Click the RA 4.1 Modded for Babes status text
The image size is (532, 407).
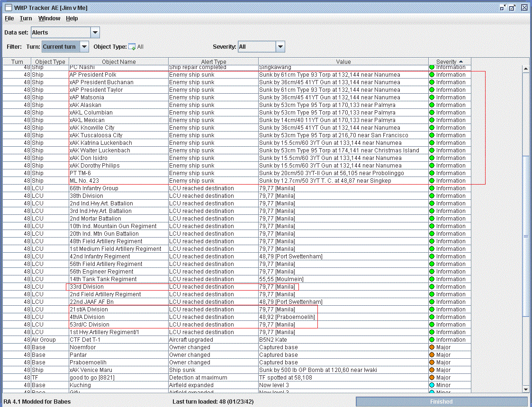pyautogui.click(x=37, y=402)
